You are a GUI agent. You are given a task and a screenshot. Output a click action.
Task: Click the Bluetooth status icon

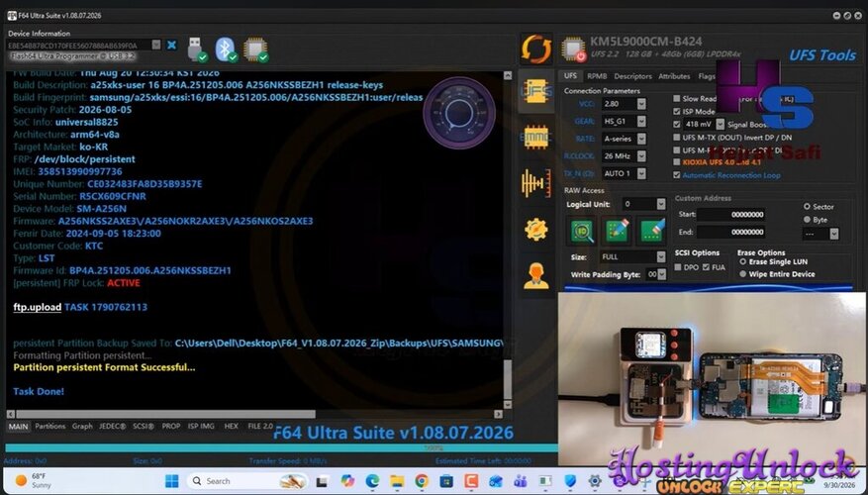point(226,49)
